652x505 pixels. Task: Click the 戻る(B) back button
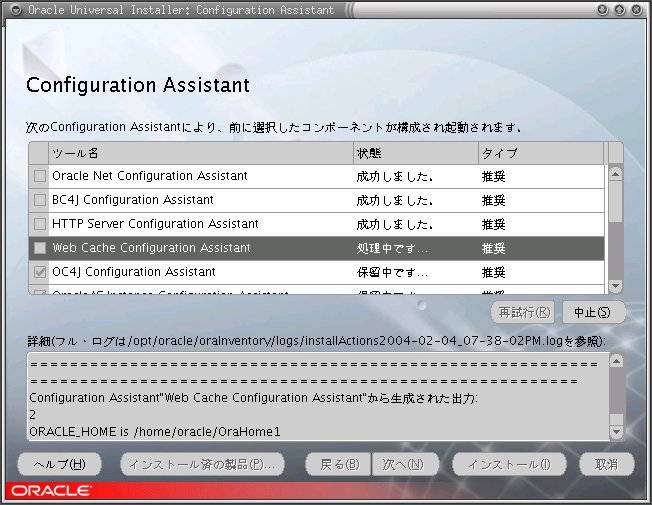pyautogui.click(x=338, y=464)
